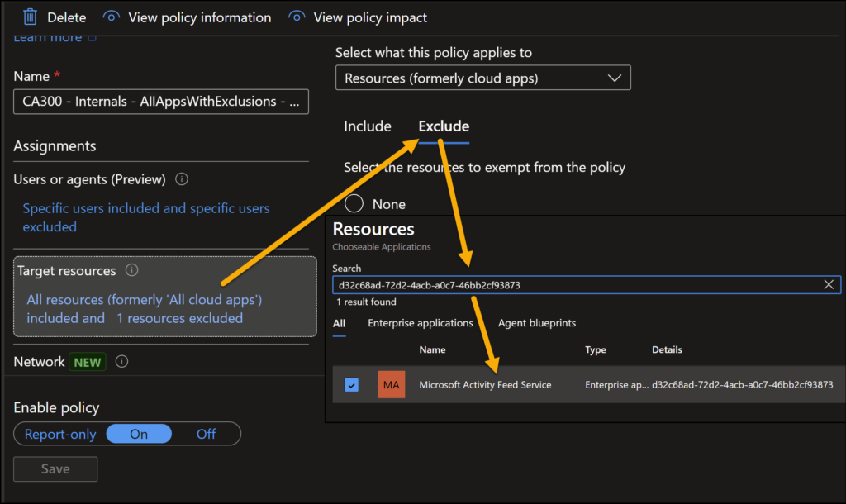Viewport: 846px width, 504px height.
Task: Open the Enterprise applications tab
Action: pyautogui.click(x=421, y=323)
